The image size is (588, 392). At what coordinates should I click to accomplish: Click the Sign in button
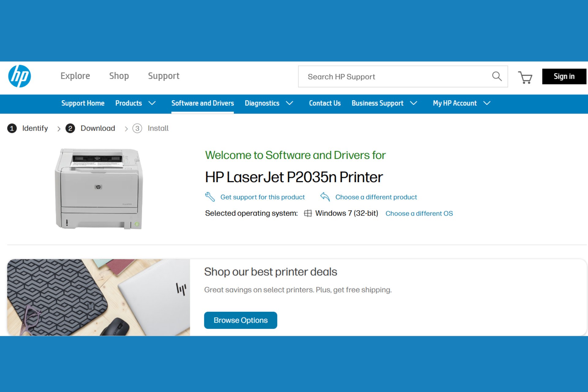(x=564, y=76)
